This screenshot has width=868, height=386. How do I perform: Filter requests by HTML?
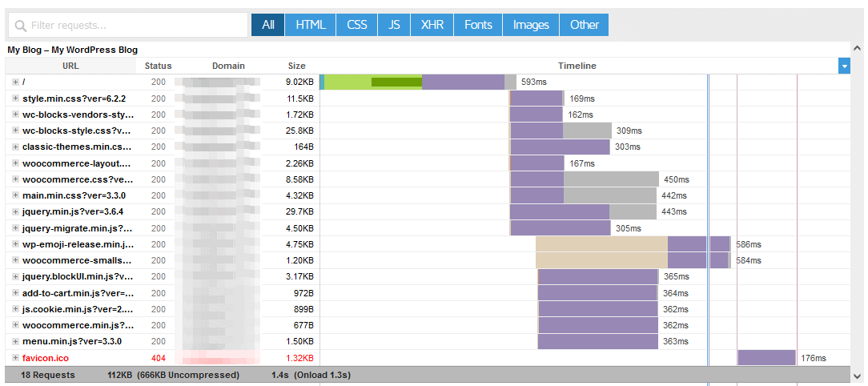(x=311, y=25)
